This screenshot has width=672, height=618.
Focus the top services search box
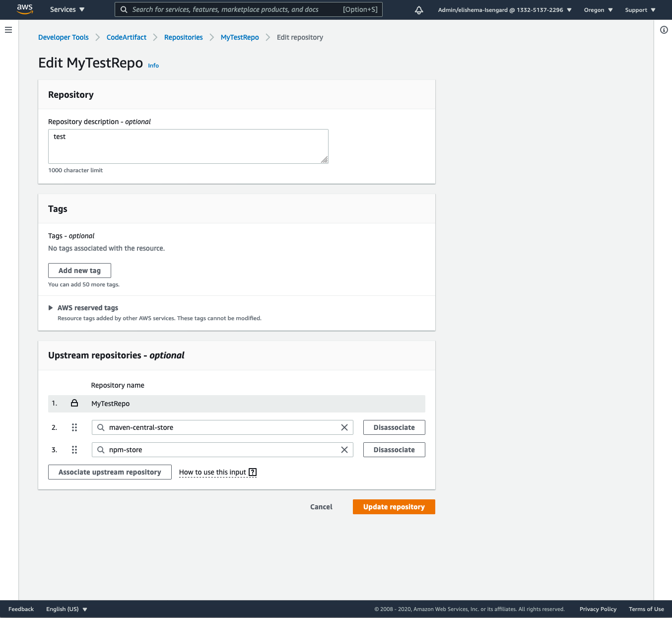point(249,9)
